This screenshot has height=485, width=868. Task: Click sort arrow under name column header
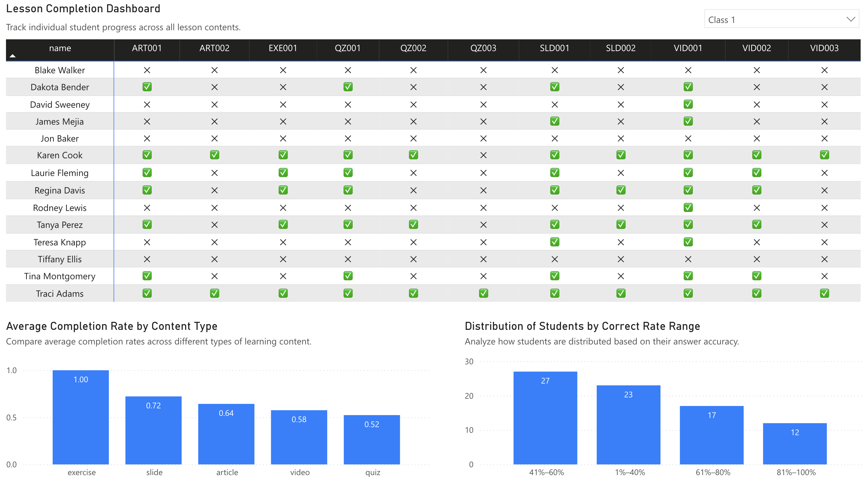(13, 56)
